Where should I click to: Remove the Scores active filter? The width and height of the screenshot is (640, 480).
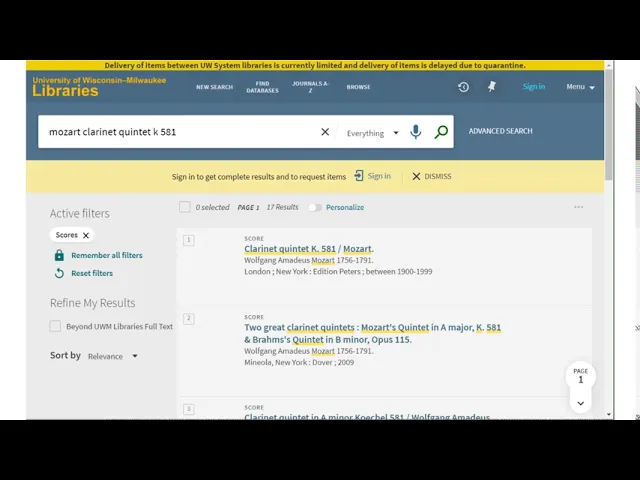click(x=86, y=235)
